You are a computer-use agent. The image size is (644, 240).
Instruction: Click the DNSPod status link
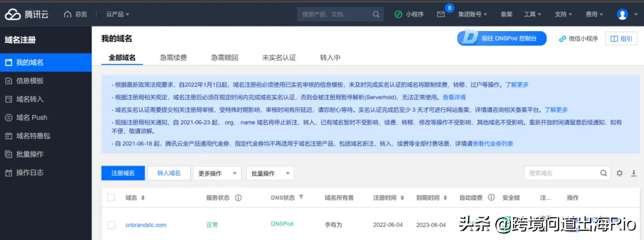tap(282, 224)
